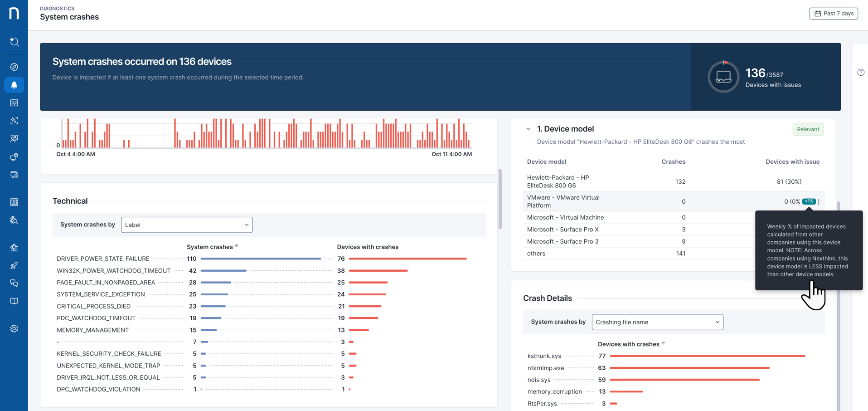Open the compass icon in sidebar
Screen dimensions: 868x411
[14, 67]
